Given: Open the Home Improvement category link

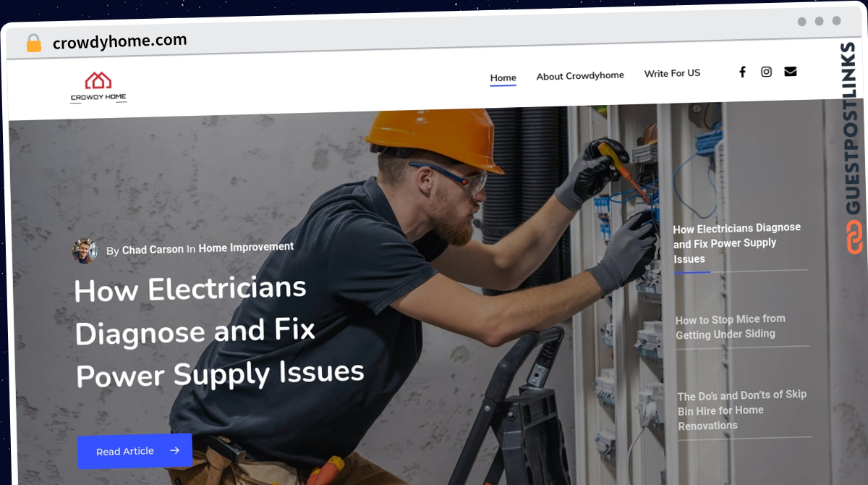Looking at the screenshot, I should tap(246, 247).
